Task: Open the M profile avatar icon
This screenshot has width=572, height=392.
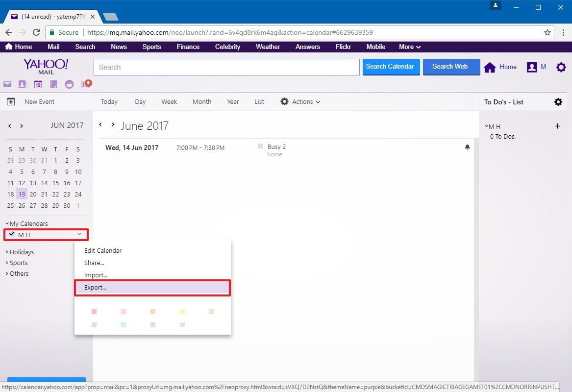Action: 532,67
